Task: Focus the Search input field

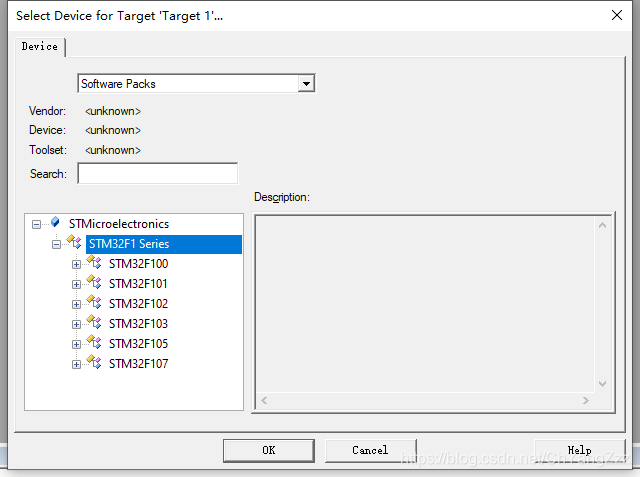Action: click(x=158, y=173)
